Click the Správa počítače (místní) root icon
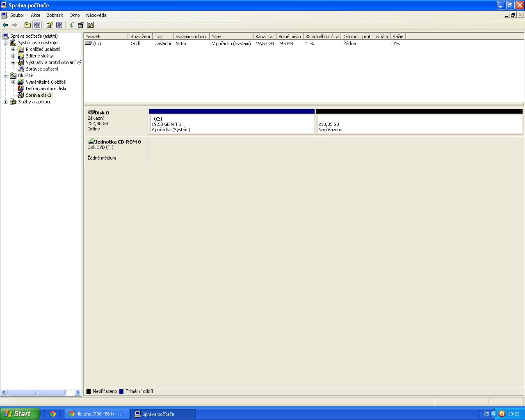This screenshot has width=525, height=420. click(5, 36)
